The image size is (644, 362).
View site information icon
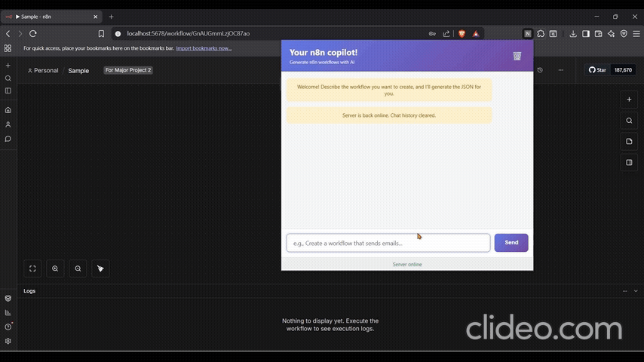click(118, 34)
